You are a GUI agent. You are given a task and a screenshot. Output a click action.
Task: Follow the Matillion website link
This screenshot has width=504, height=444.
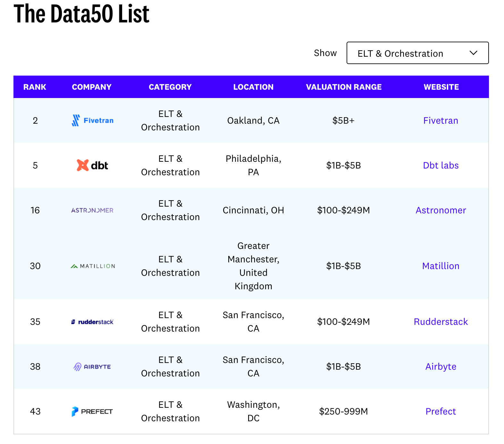click(441, 266)
